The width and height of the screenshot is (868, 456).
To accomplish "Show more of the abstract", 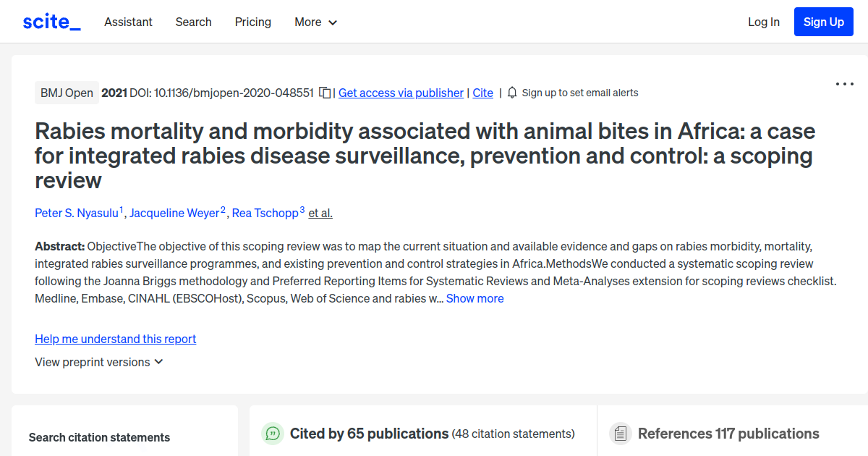I will 475,298.
